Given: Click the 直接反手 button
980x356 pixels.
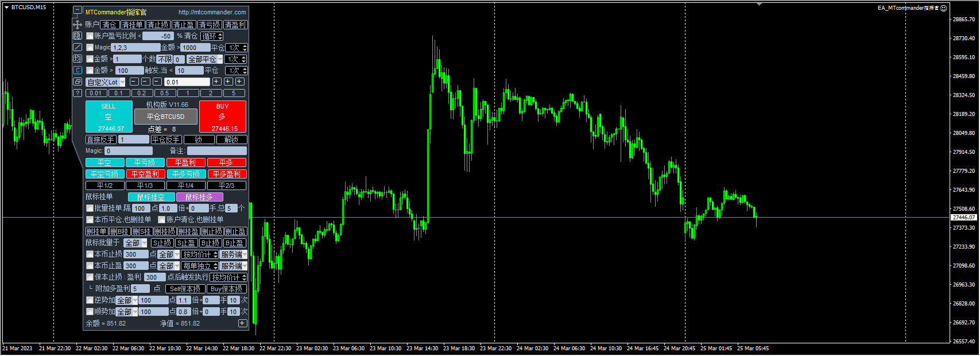Looking at the screenshot, I should point(100,140).
